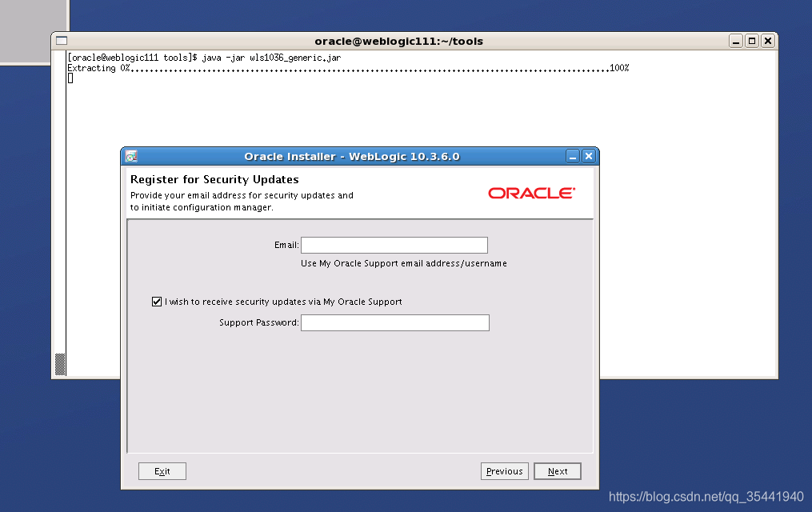
Task: Maximize the oracle@weblogic111 terminal window
Action: (752, 41)
